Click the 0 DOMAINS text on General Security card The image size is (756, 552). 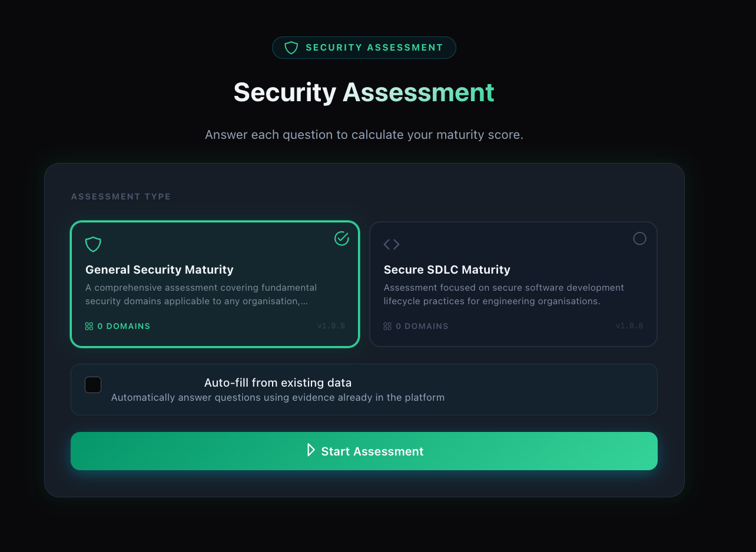[124, 326]
